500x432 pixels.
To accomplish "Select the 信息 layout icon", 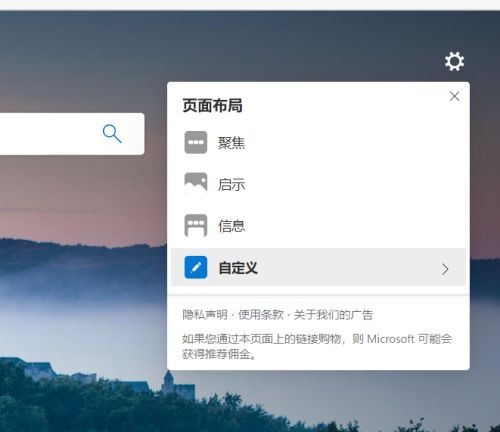I will click(x=196, y=226).
